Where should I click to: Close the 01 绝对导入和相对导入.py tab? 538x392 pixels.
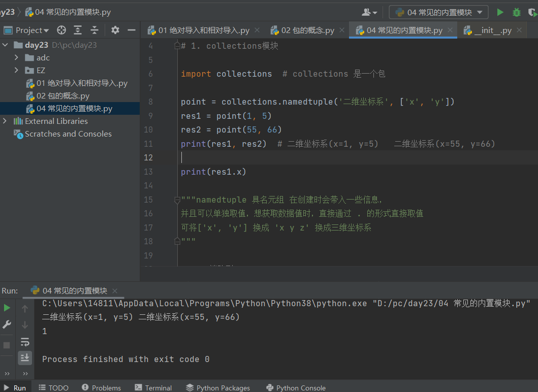[257, 30]
